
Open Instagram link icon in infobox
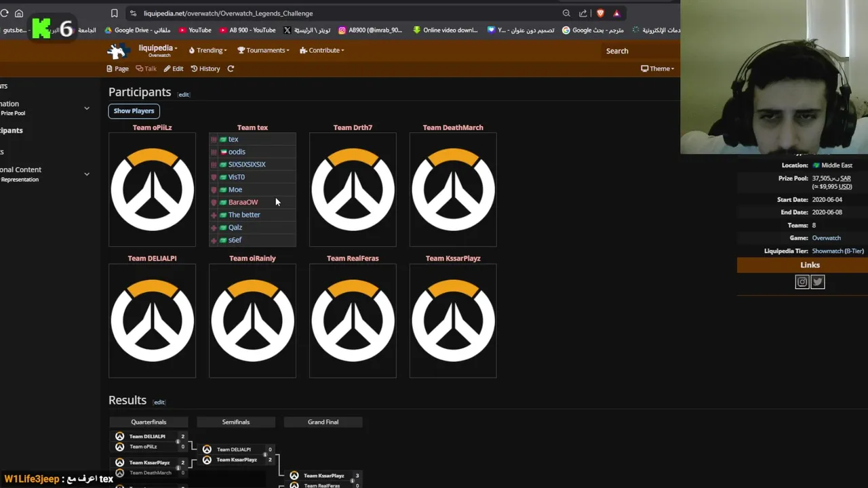(802, 282)
